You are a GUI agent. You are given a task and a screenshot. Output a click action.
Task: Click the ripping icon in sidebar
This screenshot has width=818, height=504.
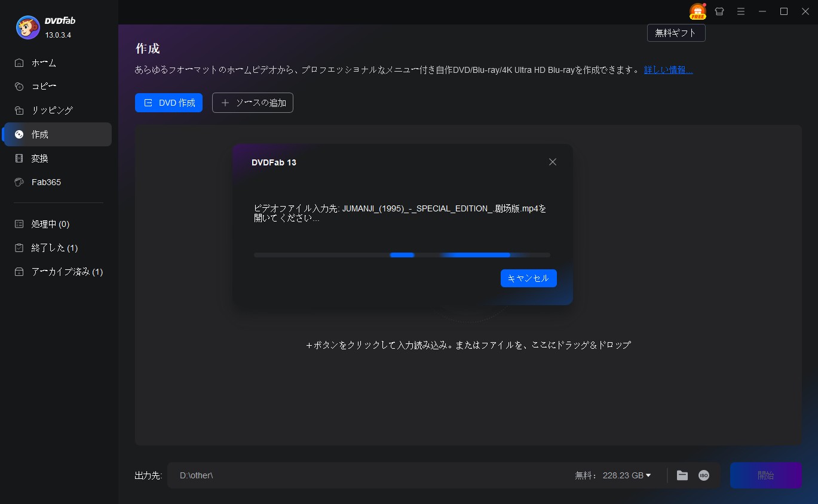tap(19, 110)
